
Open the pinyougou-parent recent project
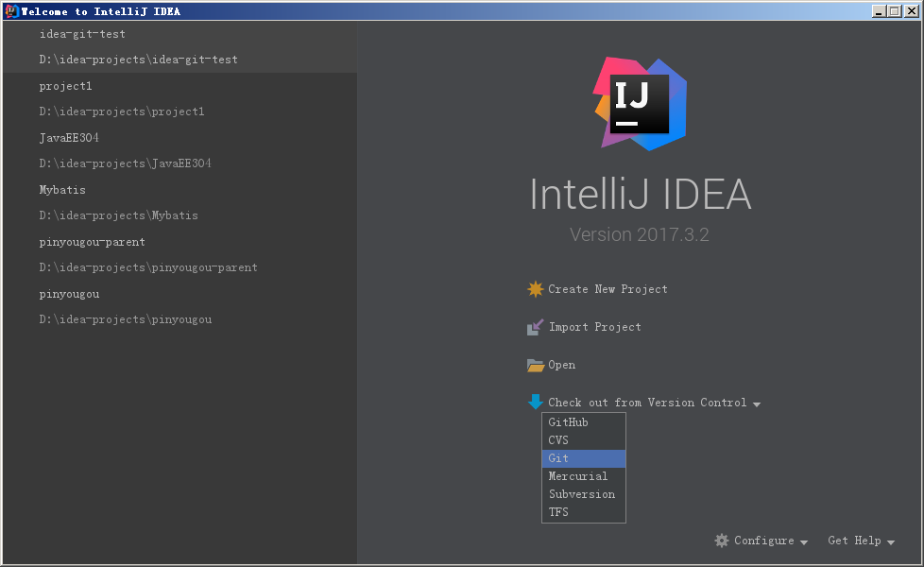point(93,242)
